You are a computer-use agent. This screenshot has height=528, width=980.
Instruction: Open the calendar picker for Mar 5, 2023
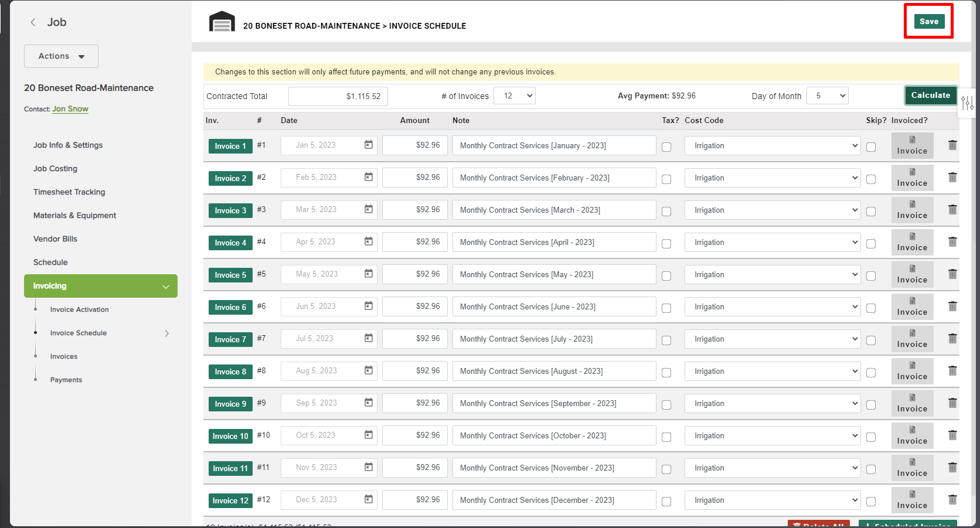coord(369,209)
